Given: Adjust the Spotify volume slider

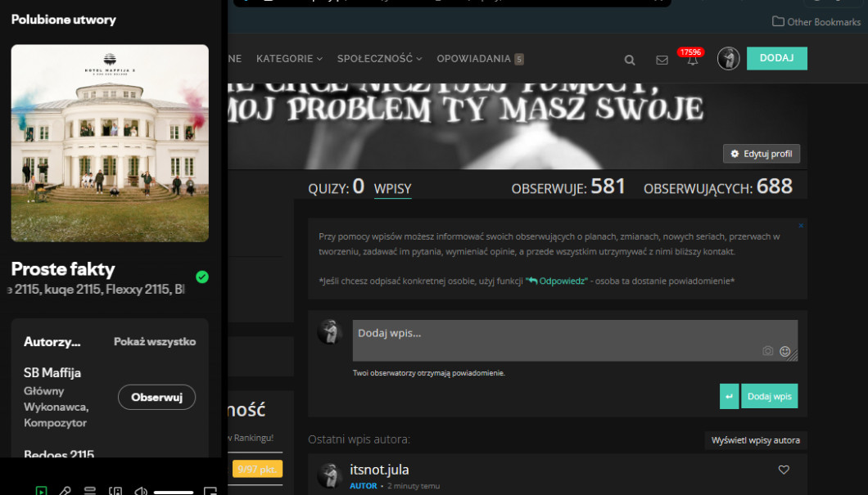Looking at the screenshot, I should [174, 492].
